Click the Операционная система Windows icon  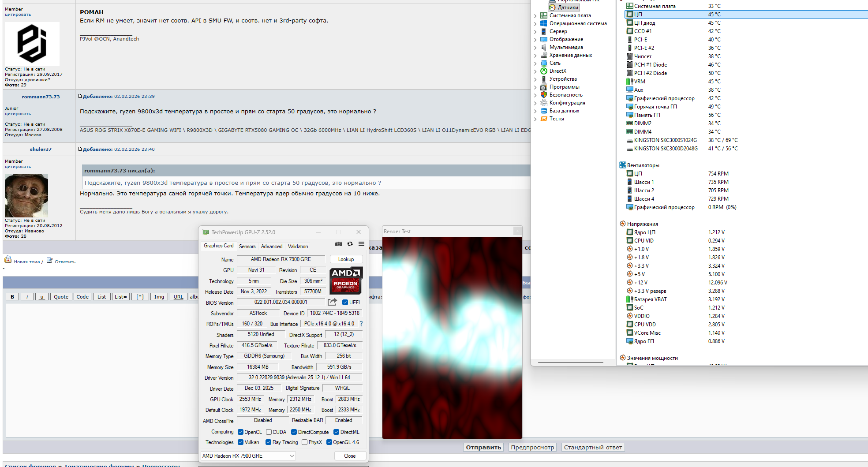544,23
